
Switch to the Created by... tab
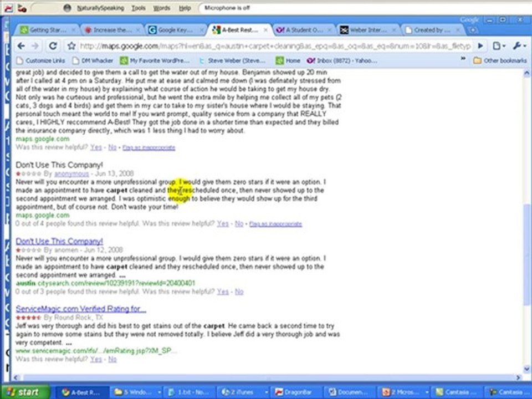(432, 30)
